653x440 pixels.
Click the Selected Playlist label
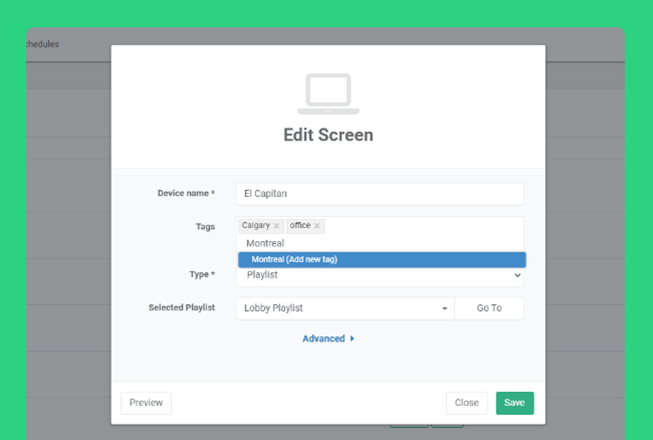point(182,308)
